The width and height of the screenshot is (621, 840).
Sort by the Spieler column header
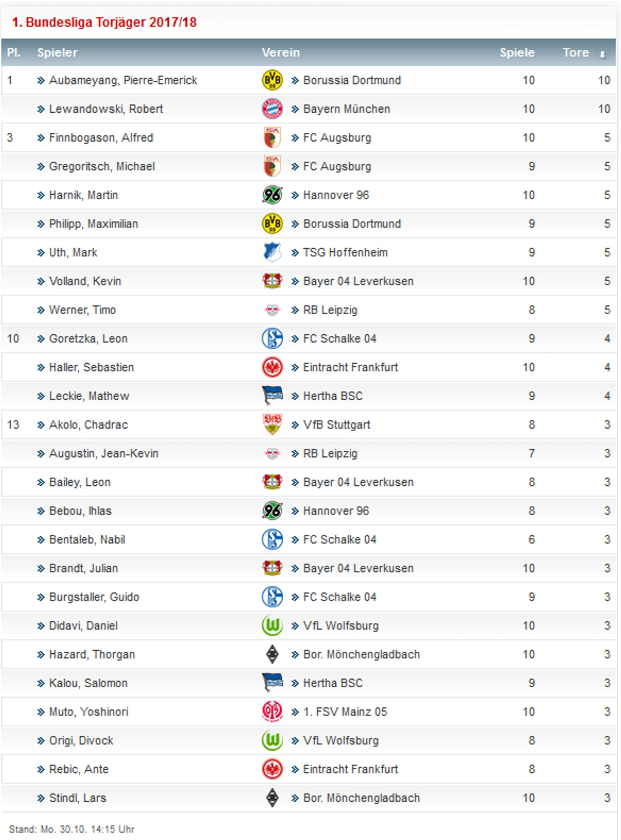(57, 52)
